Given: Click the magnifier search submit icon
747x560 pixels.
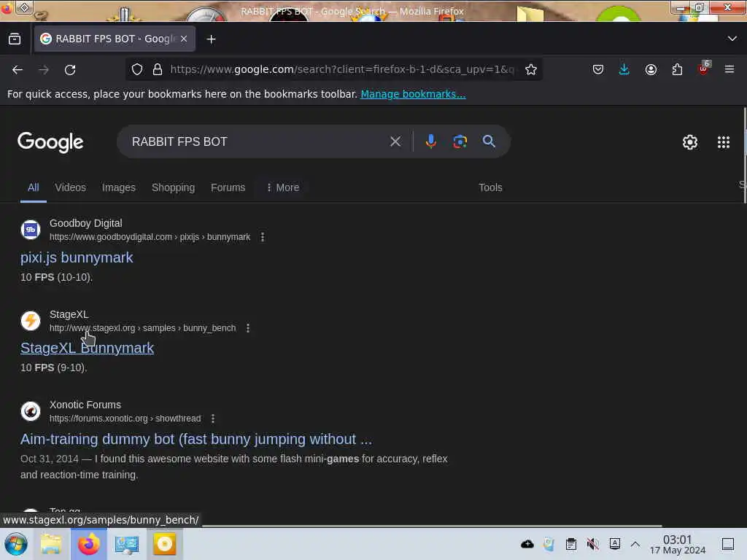Looking at the screenshot, I should click(489, 141).
